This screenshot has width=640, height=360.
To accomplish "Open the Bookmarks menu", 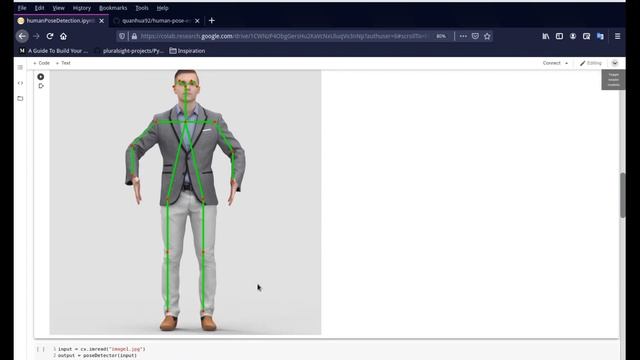I will (113, 8).
